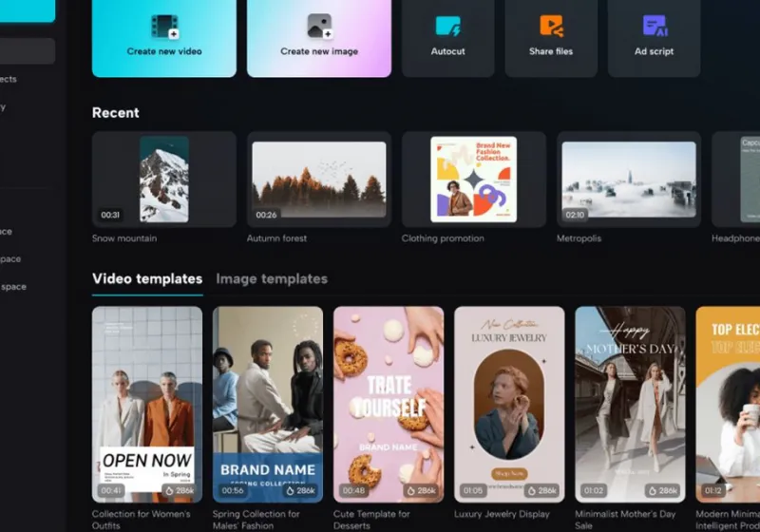760x532 pixels.
Task: Launch the Ad script AI icon
Action: click(x=655, y=27)
